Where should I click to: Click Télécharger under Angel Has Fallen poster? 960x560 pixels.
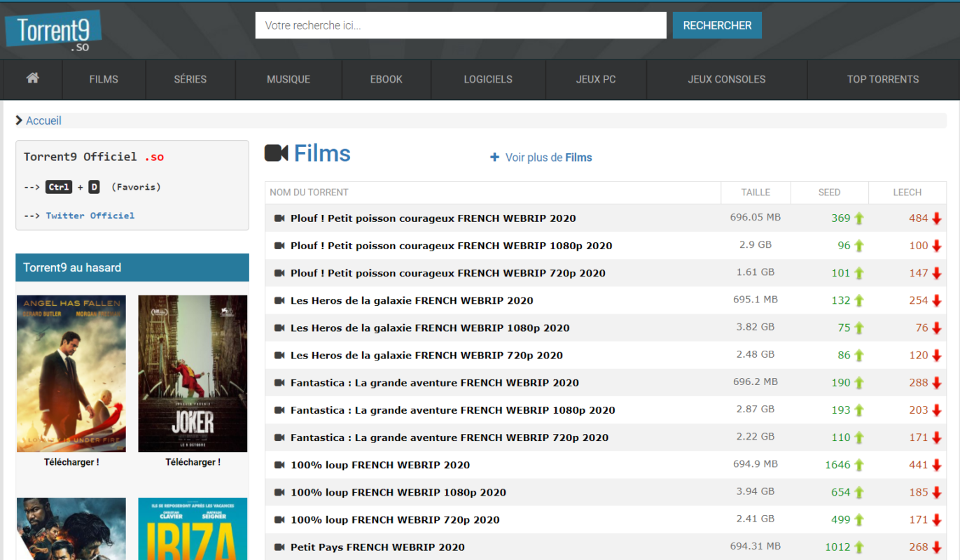tap(71, 462)
